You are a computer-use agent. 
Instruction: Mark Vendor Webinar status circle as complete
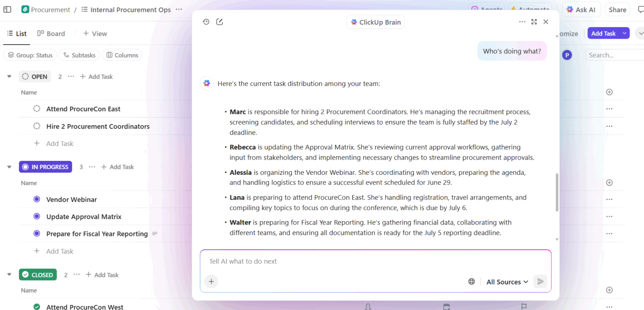37,200
